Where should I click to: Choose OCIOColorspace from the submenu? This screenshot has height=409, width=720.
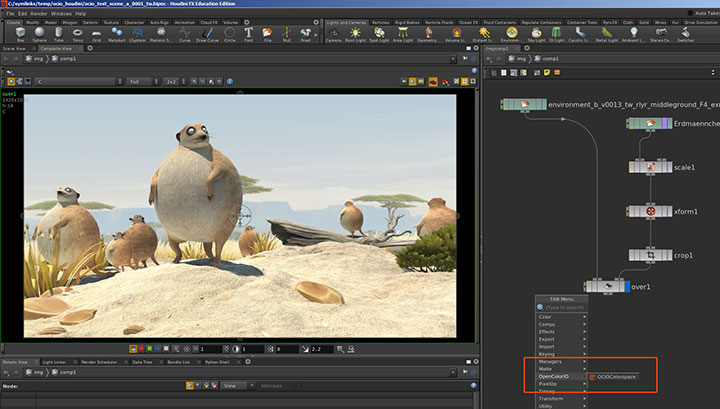tap(613, 377)
